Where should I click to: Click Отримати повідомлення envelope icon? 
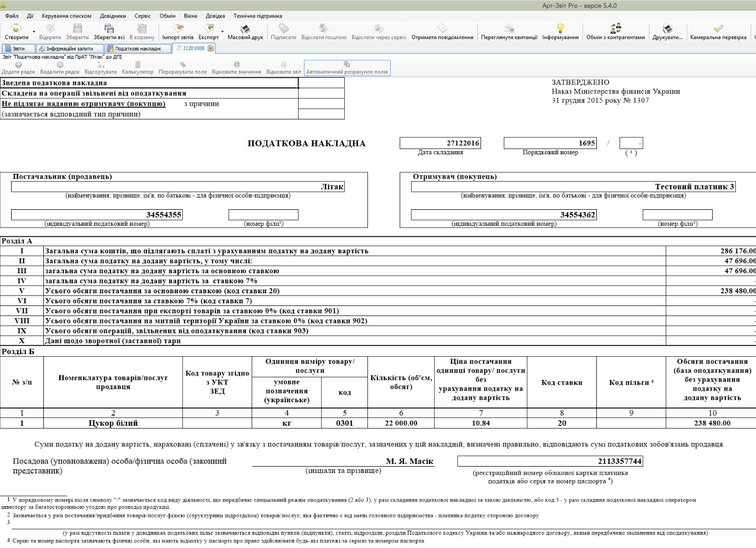[x=442, y=29]
